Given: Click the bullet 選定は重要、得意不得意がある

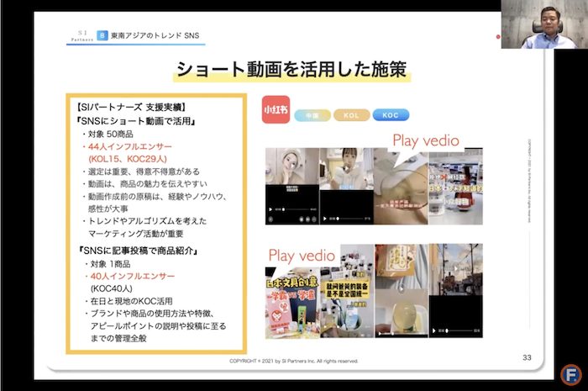Looking at the screenshot, I should click(x=141, y=172).
